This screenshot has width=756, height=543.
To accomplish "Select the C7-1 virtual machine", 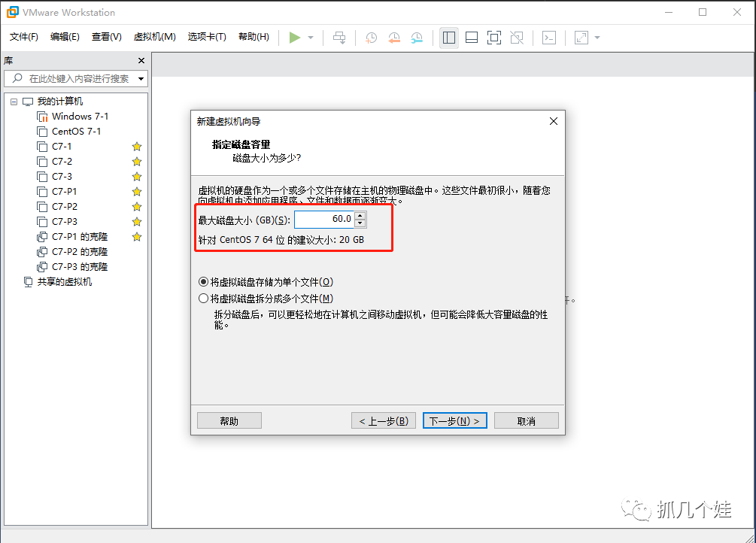I will click(62, 146).
